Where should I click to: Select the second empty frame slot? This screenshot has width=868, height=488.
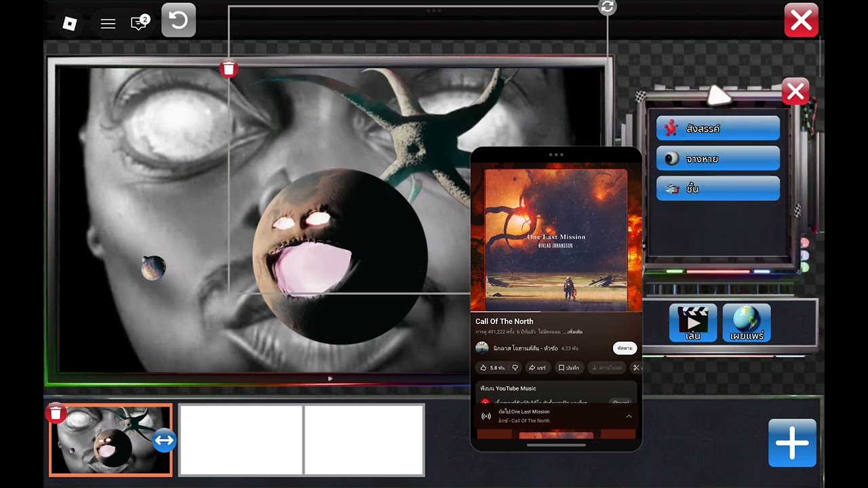click(241, 440)
